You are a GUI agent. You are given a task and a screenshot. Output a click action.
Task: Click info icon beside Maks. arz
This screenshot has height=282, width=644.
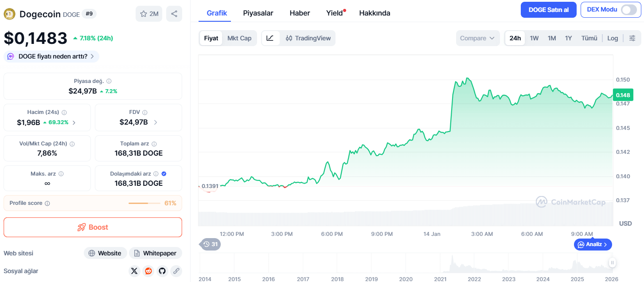click(61, 174)
